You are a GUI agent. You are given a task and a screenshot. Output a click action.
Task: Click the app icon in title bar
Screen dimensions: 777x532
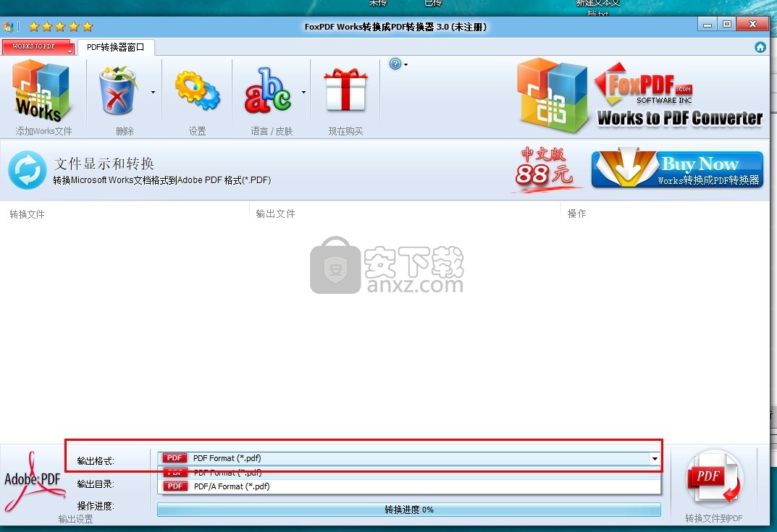point(8,27)
